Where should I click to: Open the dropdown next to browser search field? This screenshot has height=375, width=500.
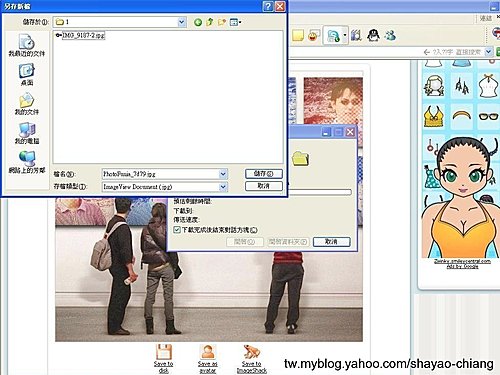coord(488,52)
